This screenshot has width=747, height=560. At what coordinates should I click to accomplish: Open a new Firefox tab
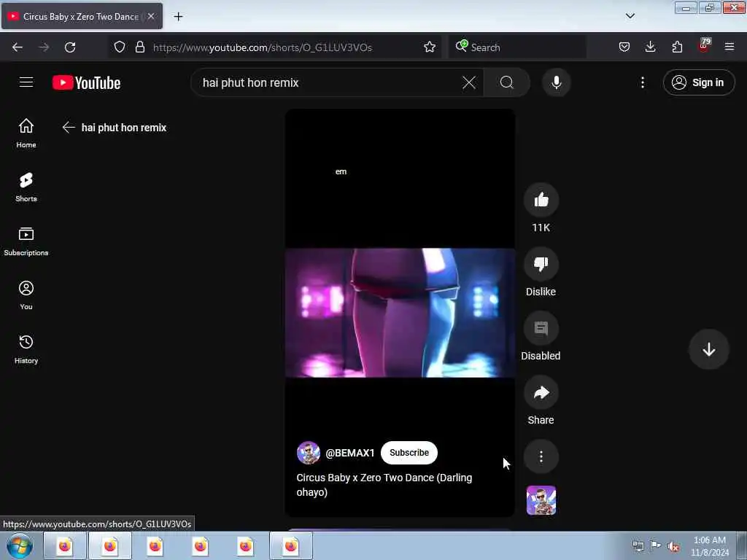[178, 17]
